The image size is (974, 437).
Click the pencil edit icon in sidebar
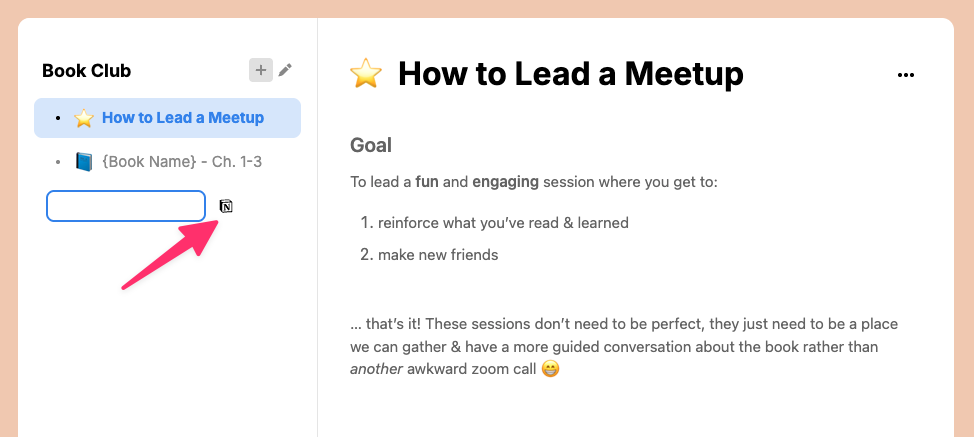[x=284, y=70]
